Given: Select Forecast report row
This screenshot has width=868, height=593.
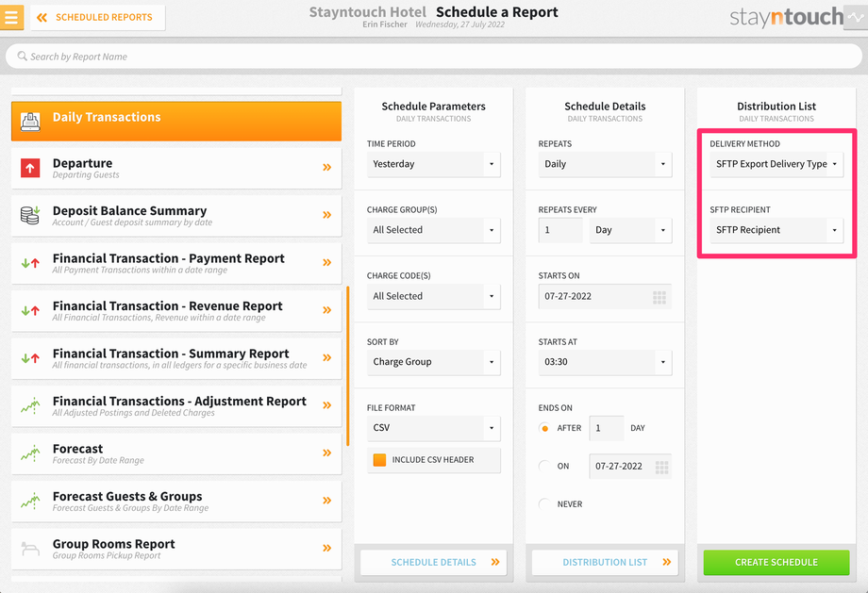Looking at the screenshot, I should pos(176,453).
